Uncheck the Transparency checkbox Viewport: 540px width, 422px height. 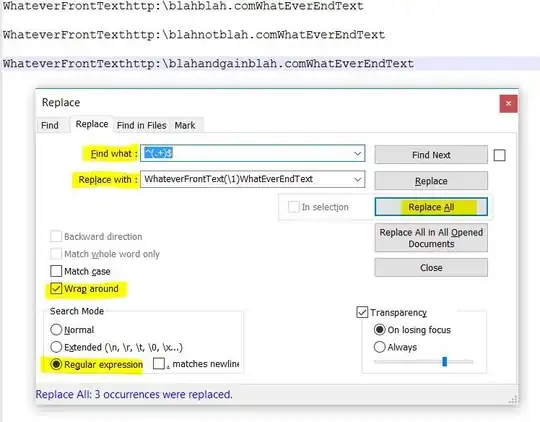tap(362, 312)
